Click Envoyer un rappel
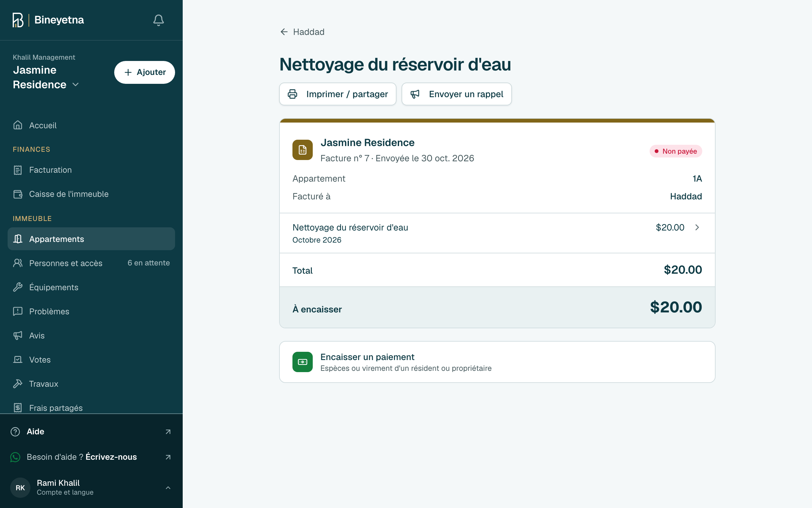The image size is (812, 508). pyautogui.click(x=456, y=94)
